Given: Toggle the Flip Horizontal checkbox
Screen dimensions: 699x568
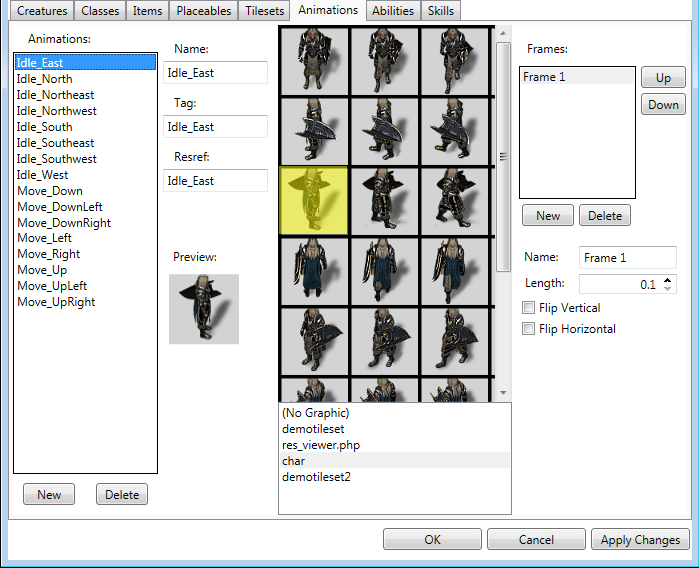Looking at the screenshot, I should tap(529, 329).
